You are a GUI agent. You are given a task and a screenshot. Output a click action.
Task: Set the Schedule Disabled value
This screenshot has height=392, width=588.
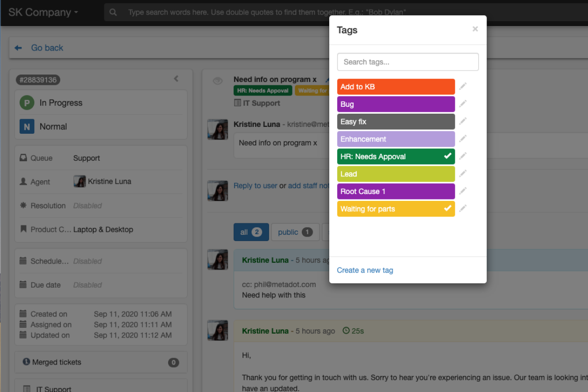[x=88, y=261]
